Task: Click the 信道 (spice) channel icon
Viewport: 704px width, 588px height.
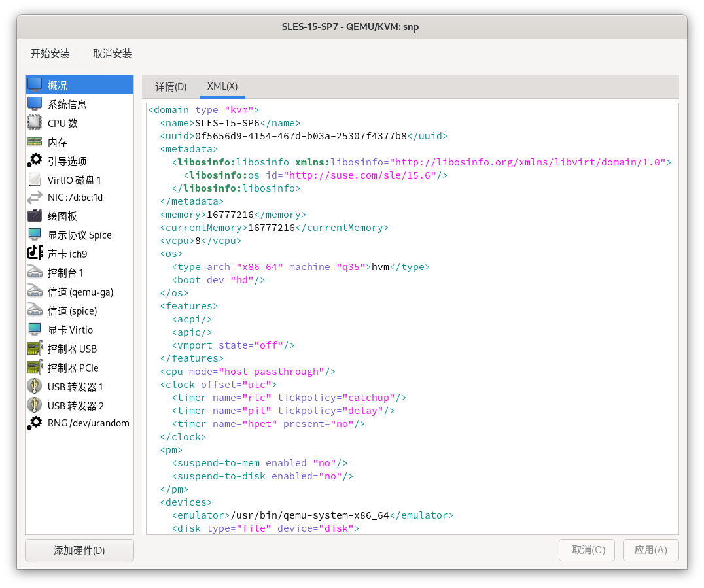Action: click(35, 311)
